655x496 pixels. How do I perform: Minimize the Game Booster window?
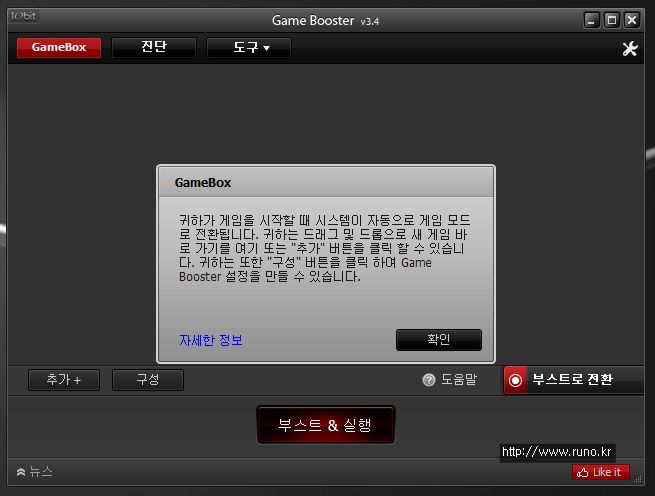[x=591, y=20]
